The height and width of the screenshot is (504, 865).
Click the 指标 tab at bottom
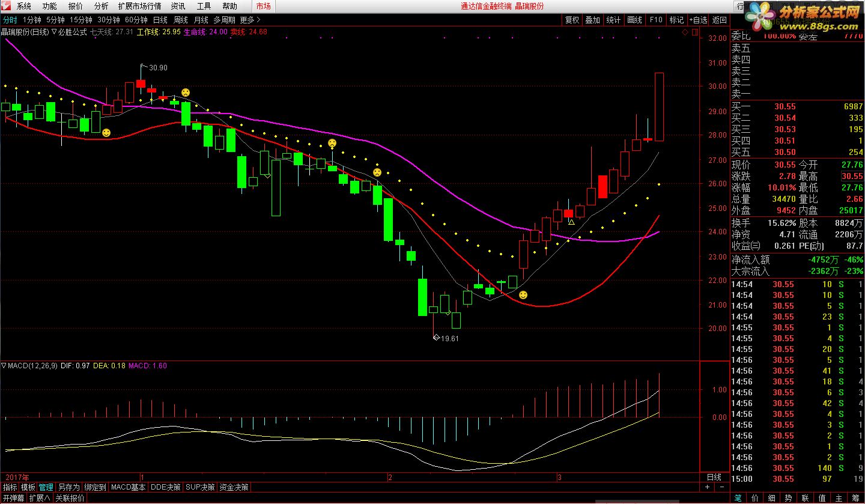coord(10,487)
